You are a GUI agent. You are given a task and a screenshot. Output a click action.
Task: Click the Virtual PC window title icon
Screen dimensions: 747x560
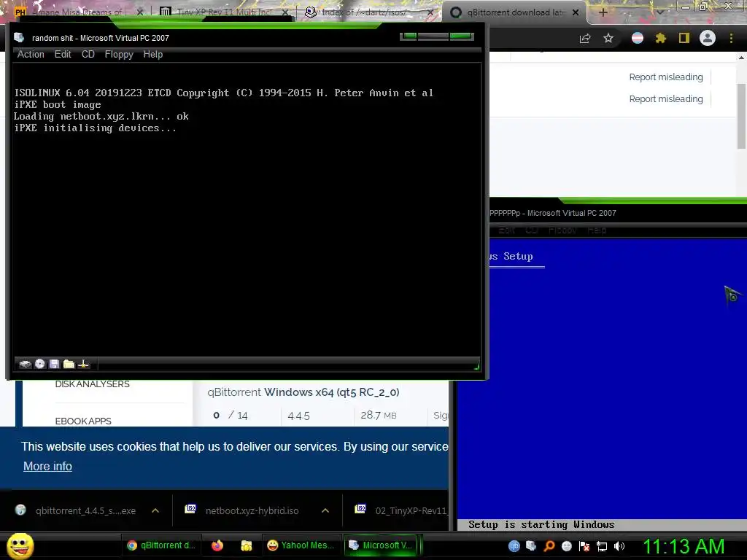click(x=19, y=38)
